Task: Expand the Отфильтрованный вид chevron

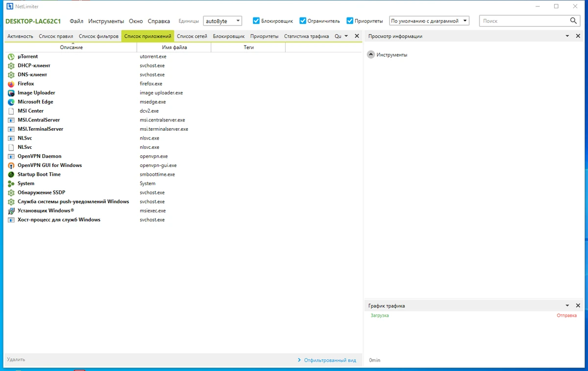Action: tap(299, 360)
